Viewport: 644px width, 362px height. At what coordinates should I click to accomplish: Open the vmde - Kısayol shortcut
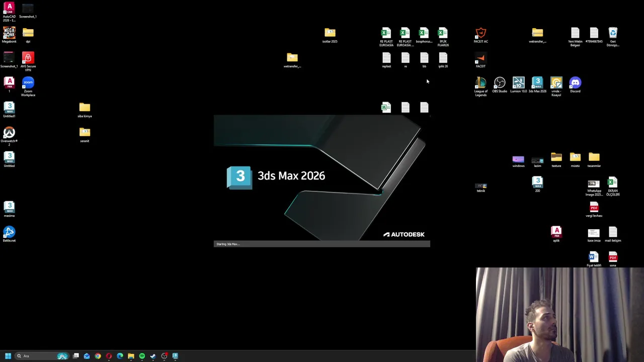(556, 86)
